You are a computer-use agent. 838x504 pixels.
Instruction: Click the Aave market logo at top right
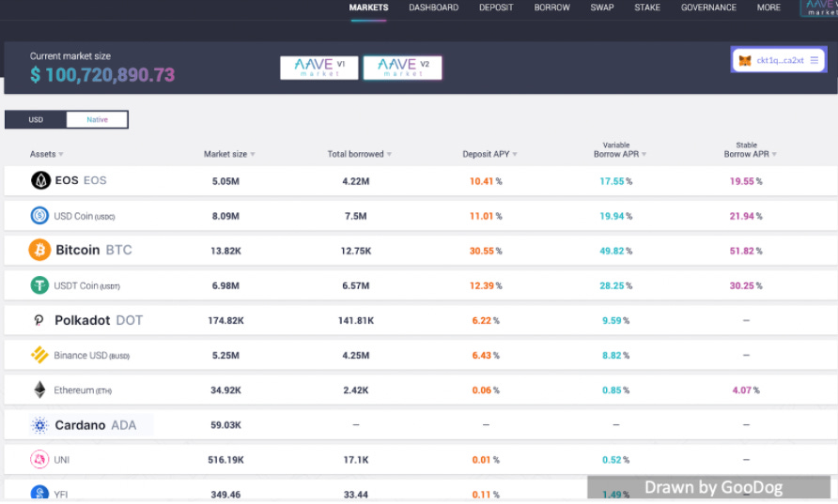click(x=820, y=8)
